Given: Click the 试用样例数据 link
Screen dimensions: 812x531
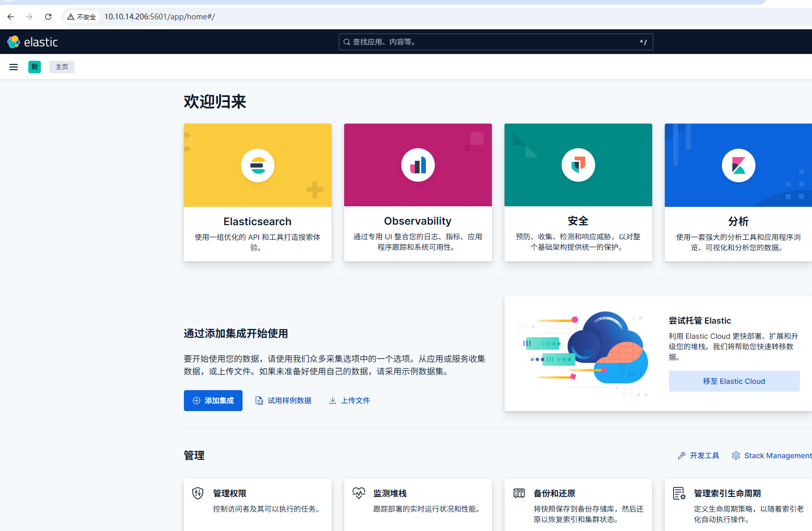Looking at the screenshot, I should click(x=283, y=401).
